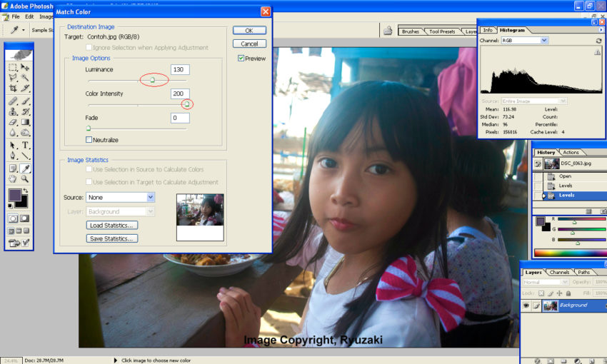Choose the Hand tool

pyautogui.click(x=13, y=179)
